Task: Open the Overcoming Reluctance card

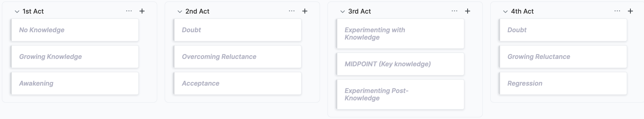Action: pos(237,57)
